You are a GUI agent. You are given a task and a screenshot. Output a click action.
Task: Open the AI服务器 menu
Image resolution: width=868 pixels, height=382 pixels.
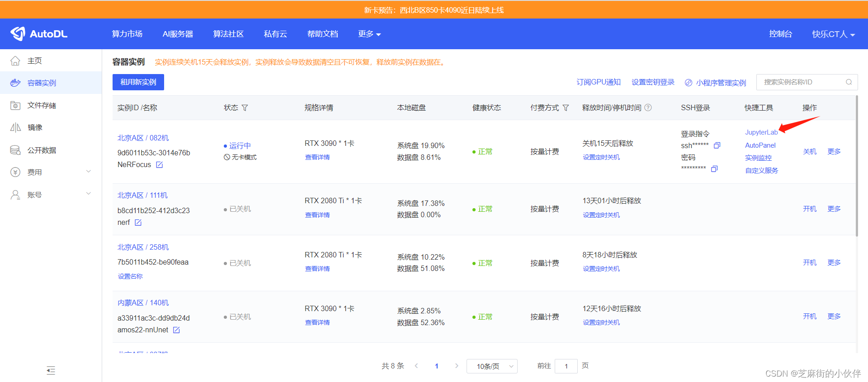pyautogui.click(x=178, y=34)
